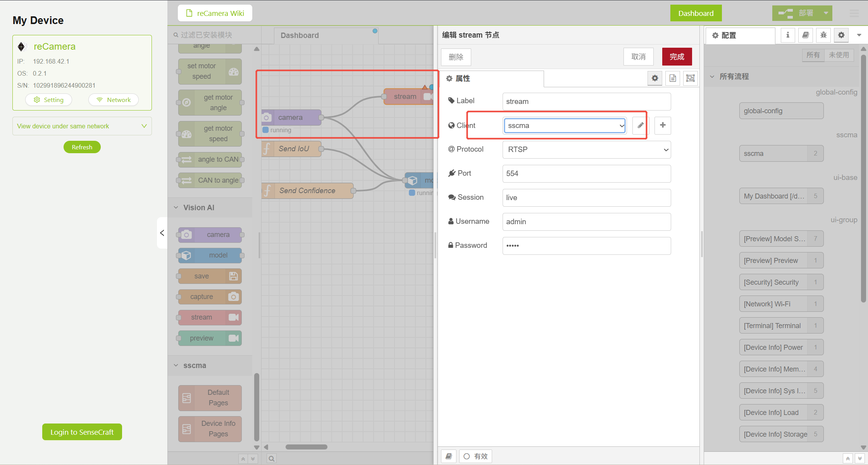Show 所有 config nodes filter

813,55
